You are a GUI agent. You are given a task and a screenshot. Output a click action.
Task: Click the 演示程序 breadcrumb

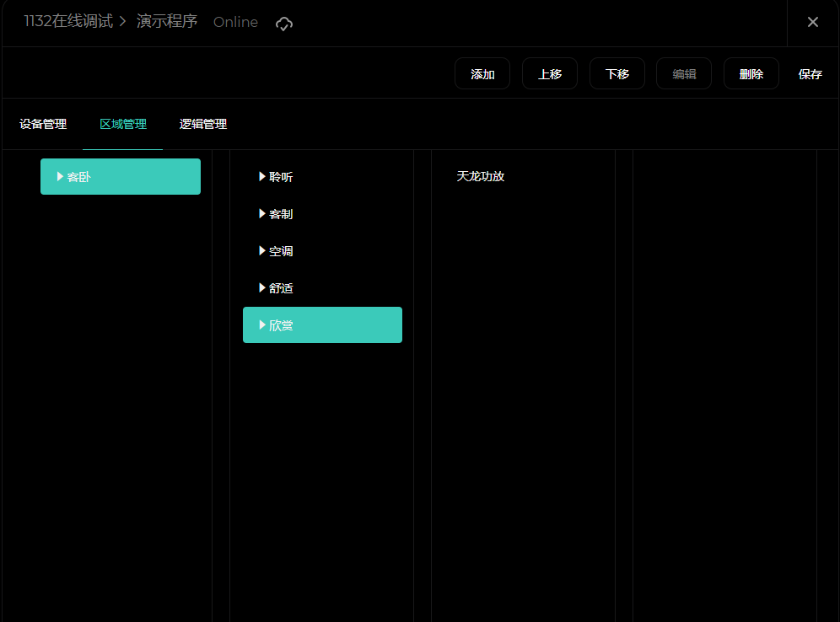click(167, 21)
